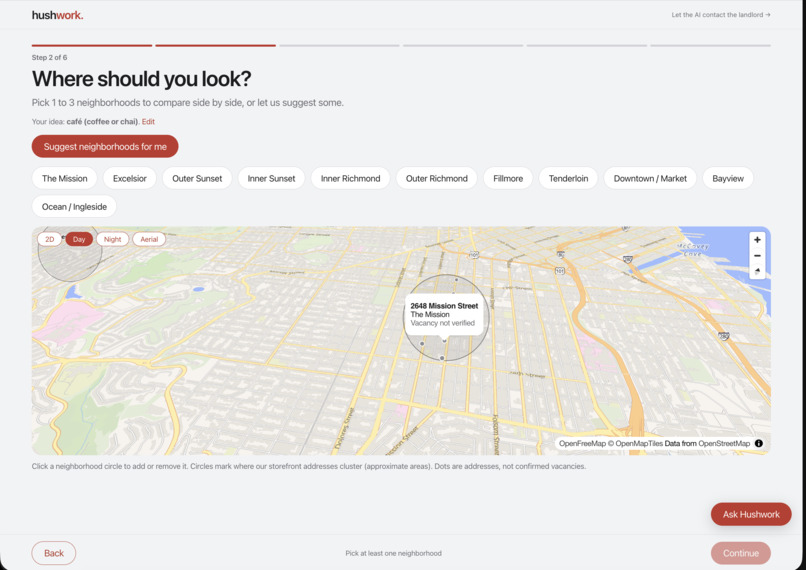Click the 'Pick at least one neighborhood' text
This screenshot has height=570, width=806.
click(393, 554)
